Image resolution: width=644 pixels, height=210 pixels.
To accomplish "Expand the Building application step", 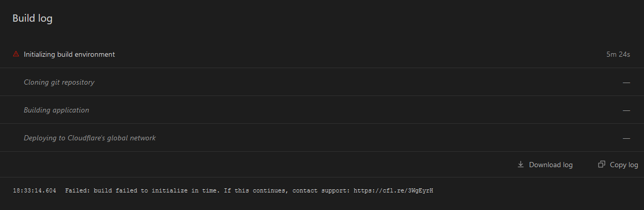I will tap(56, 110).
